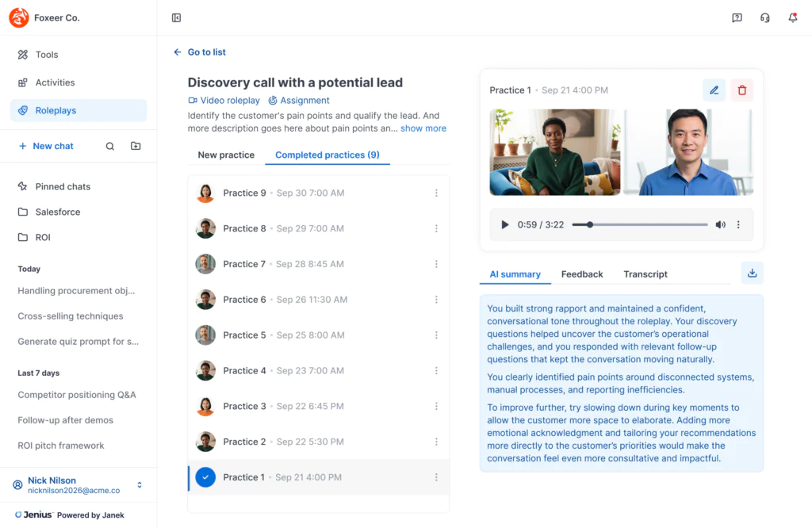Image resolution: width=812 pixels, height=528 pixels.
Task: Select Practice 3 row
Action: point(319,406)
